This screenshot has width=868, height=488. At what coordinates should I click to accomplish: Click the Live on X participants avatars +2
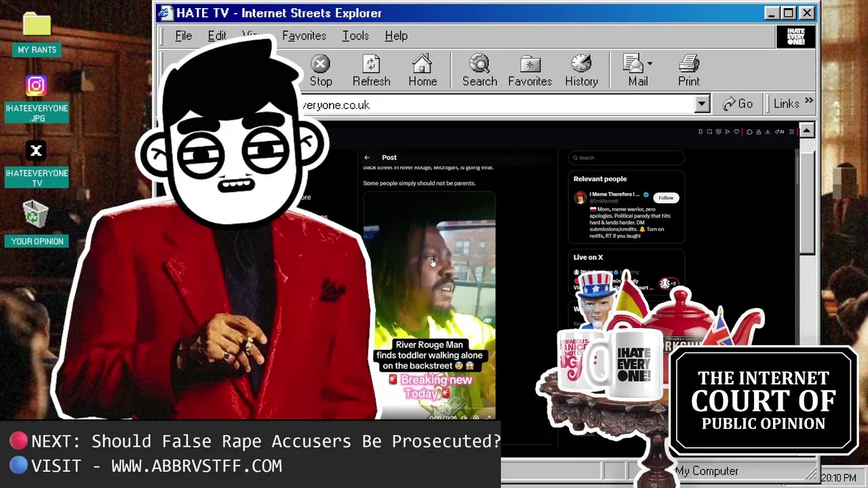pyautogui.click(x=669, y=283)
